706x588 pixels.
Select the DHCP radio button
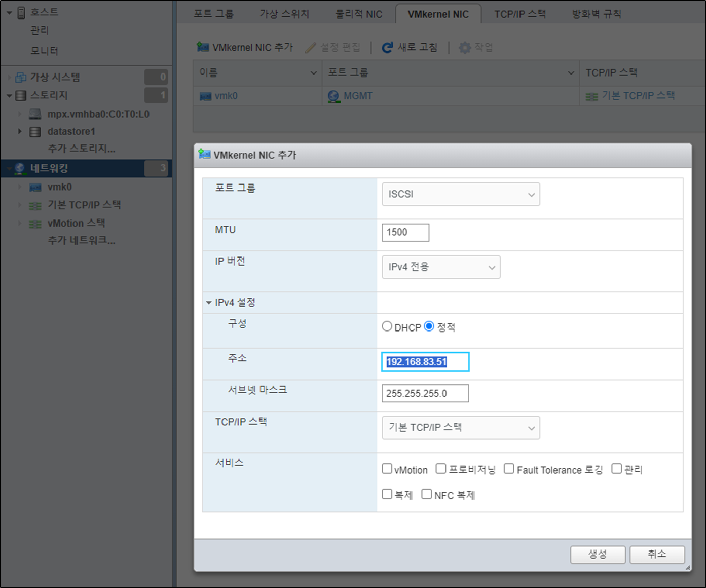387,326
